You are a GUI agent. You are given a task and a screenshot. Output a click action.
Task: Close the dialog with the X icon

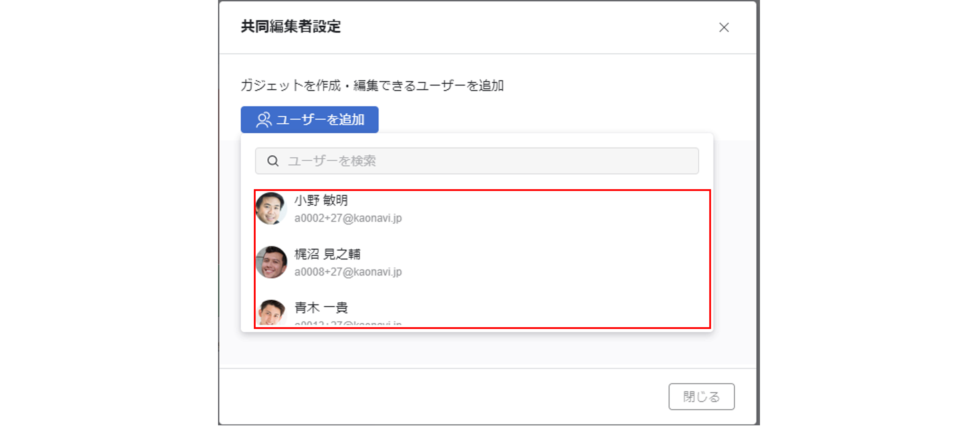point(723,27)
